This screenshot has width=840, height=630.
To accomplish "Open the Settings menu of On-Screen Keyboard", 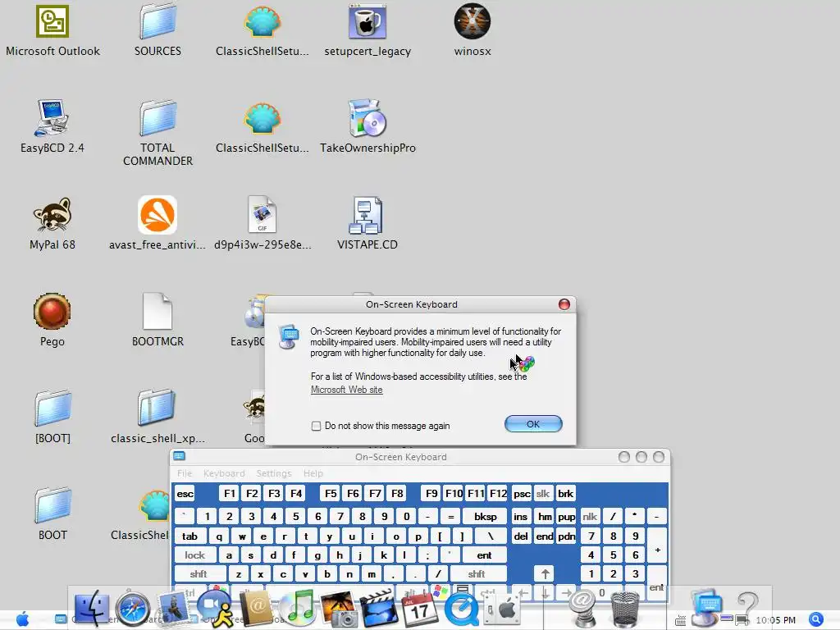I will point(274,473).
